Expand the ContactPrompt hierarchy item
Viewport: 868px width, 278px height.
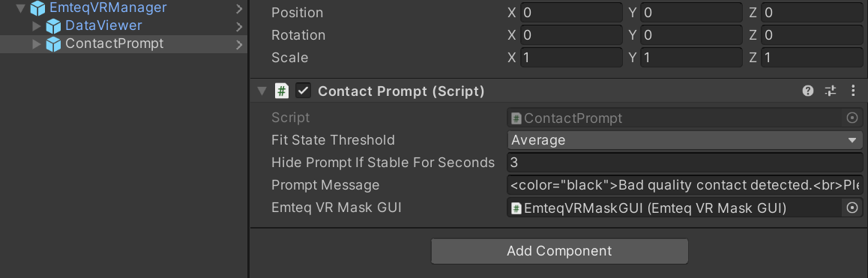[x=37, y=44]
